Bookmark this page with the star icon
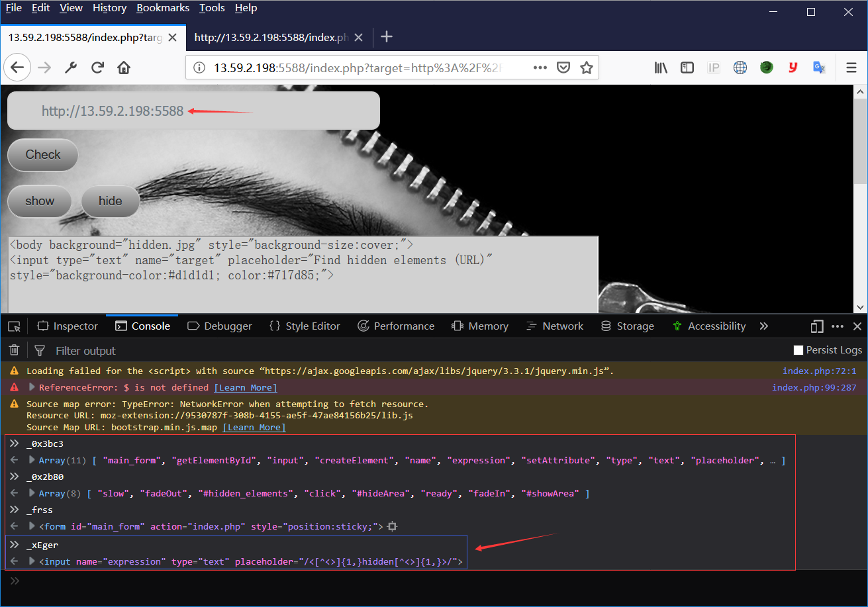 [586, 68]
